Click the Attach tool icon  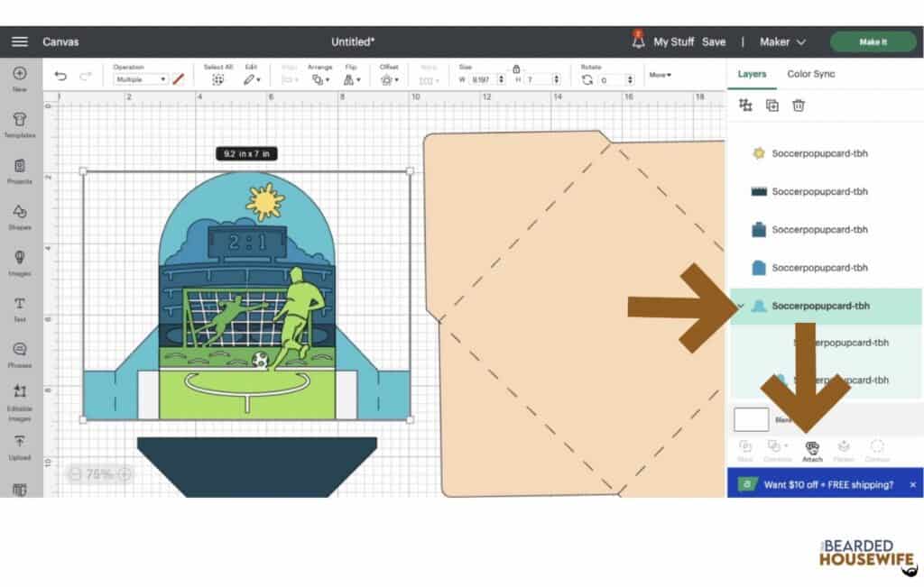pos(812,448)
